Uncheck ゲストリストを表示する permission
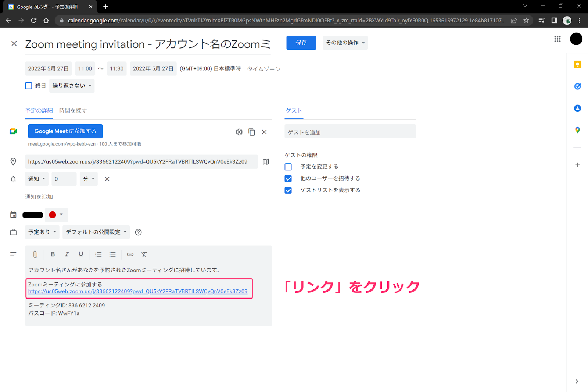 tap(288, 190)
